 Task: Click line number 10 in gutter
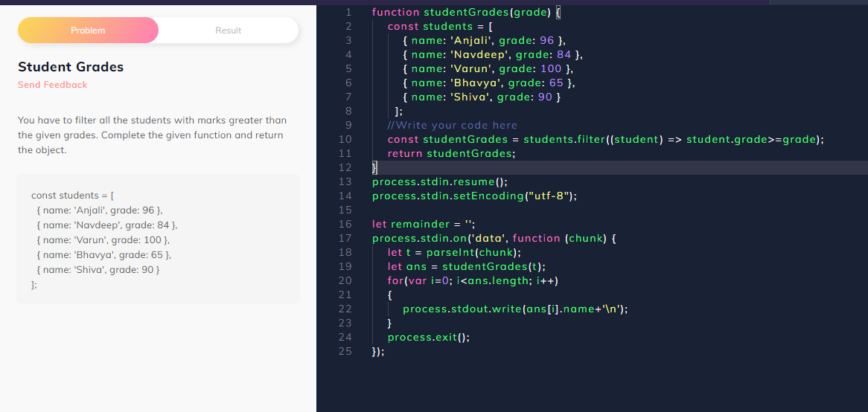point(345,139)
